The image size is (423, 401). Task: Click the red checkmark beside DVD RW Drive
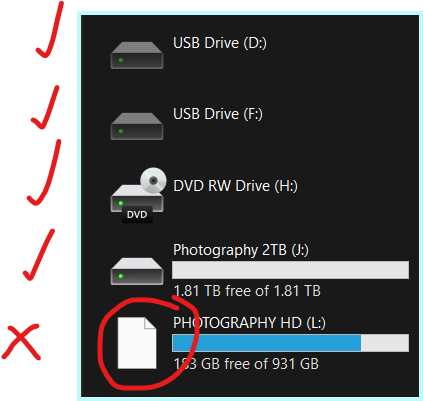click(x=44, y=173)
